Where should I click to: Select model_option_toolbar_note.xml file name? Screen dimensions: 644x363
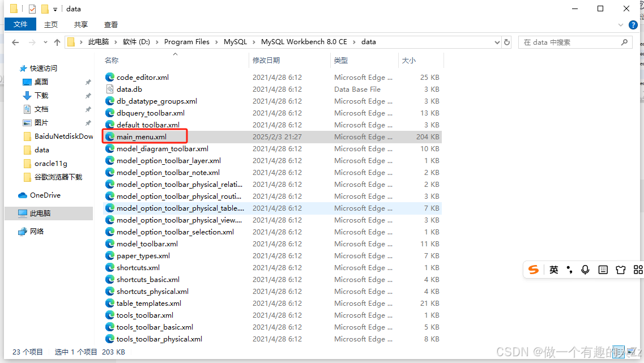point(168,173)
